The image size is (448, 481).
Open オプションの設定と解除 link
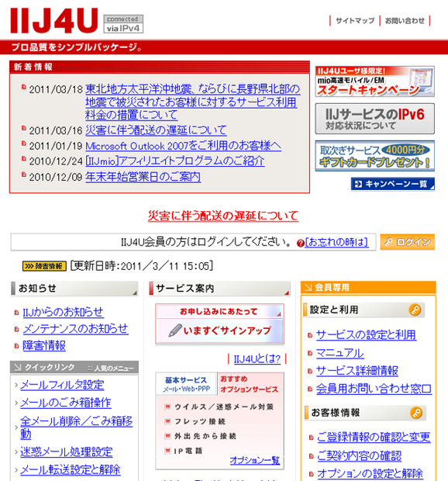pyautogui.click(x=370, y=474)
